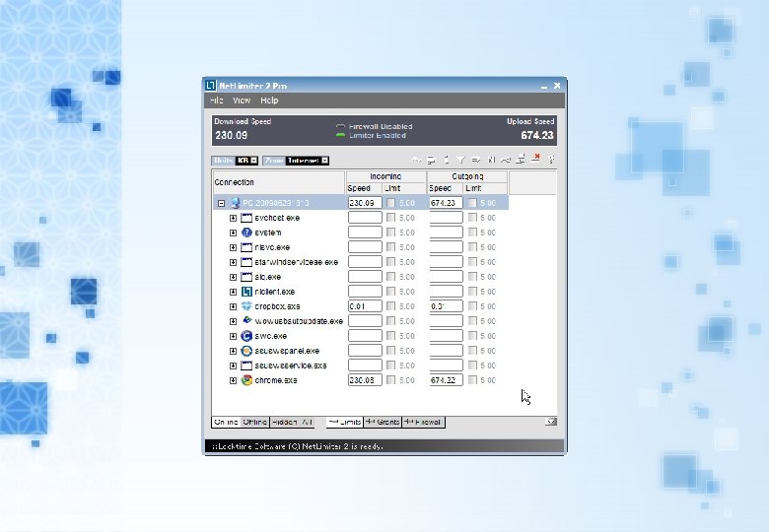This screenshot has width=769, height=532.
Task: Expand the chrome.exe node
Action: (233, 380)
